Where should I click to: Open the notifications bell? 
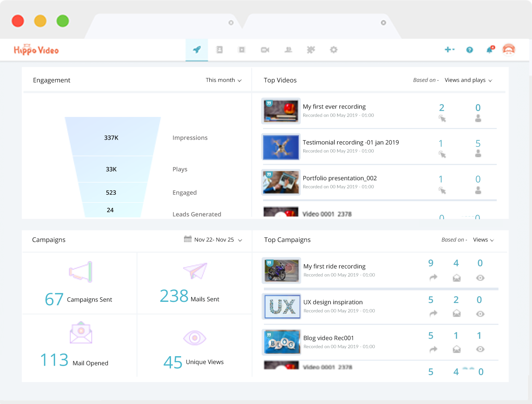(x=490, y=50)
